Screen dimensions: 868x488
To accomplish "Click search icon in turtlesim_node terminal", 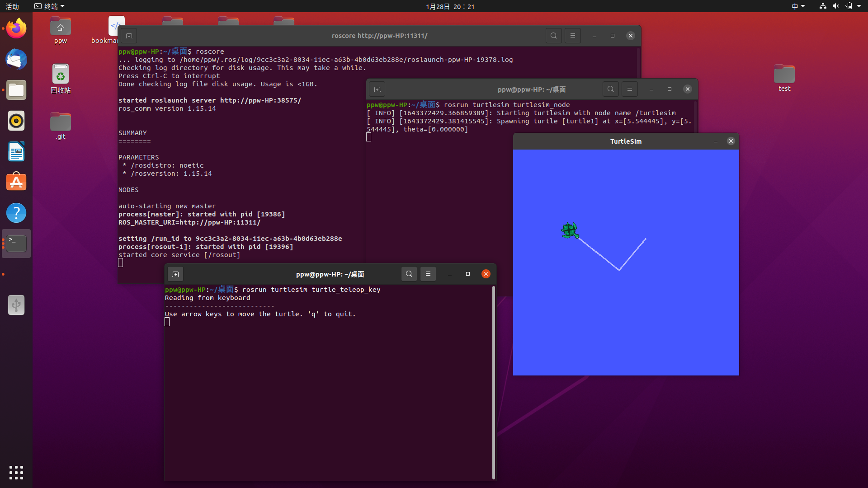I will point(610,89).
